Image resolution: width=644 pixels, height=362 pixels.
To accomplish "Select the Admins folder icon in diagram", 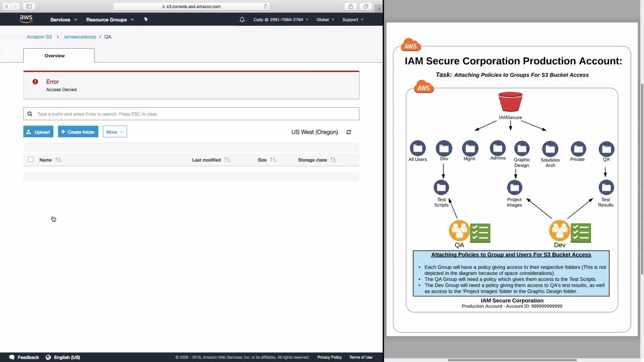I will [x=498, y=148].
